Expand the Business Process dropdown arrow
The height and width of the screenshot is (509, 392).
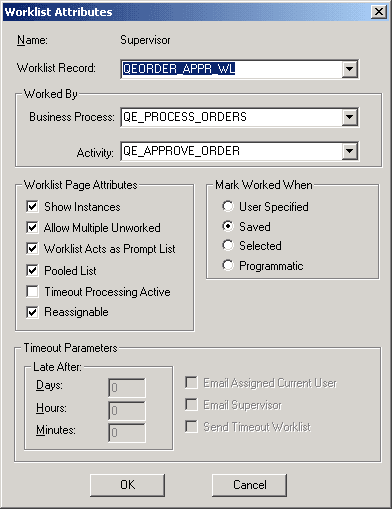tap(349, 117)
